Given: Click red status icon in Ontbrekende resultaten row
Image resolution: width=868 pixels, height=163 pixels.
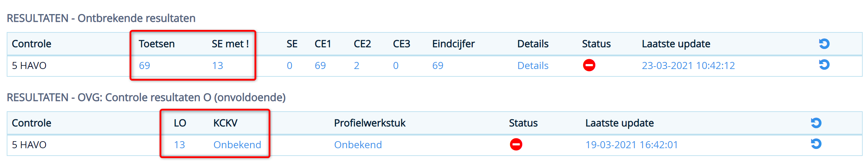Looking at the screenshot, I should (x=589, y=65).
